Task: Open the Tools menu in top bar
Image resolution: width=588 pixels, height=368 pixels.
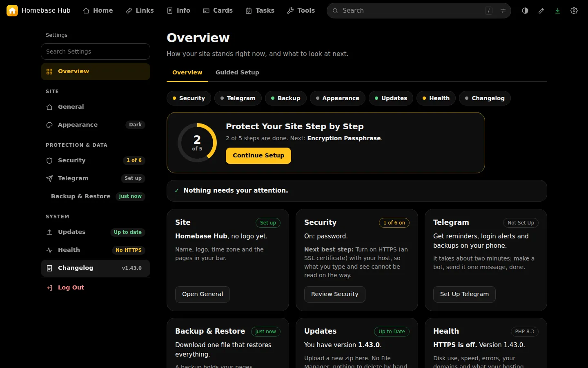Action: [x=301, y=11]
